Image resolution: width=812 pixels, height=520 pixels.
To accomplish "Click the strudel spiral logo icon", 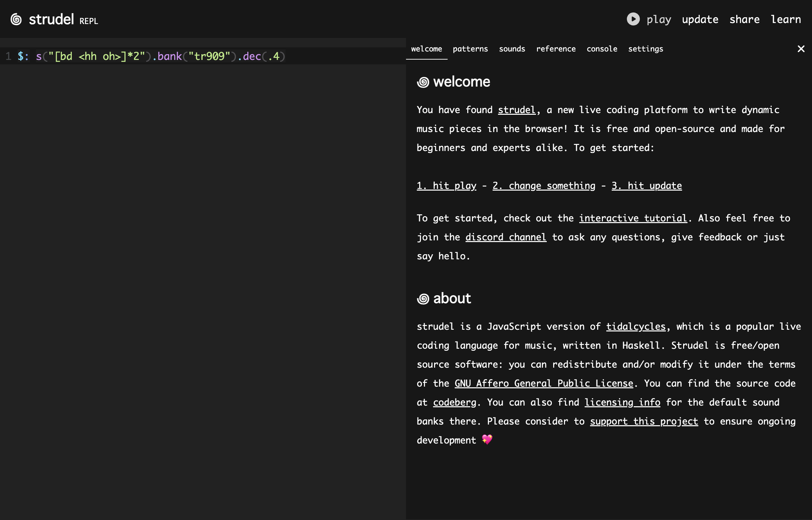I will (x=16, y=19).
